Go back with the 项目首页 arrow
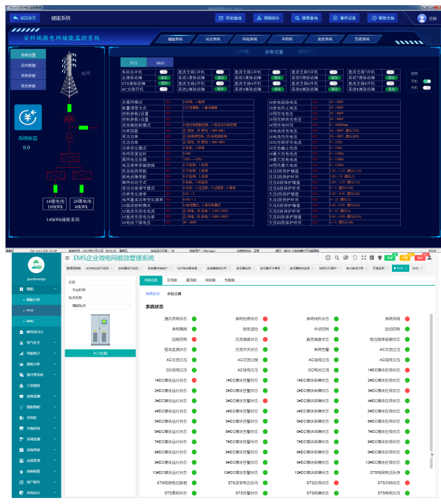This screenshot has width=441, height=504. tap(23, 18)
